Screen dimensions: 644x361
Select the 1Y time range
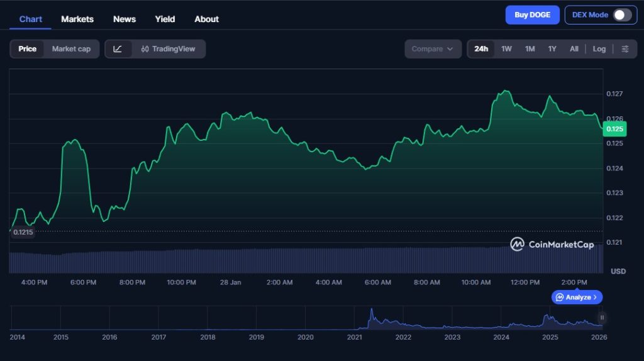tap(552, 49)
